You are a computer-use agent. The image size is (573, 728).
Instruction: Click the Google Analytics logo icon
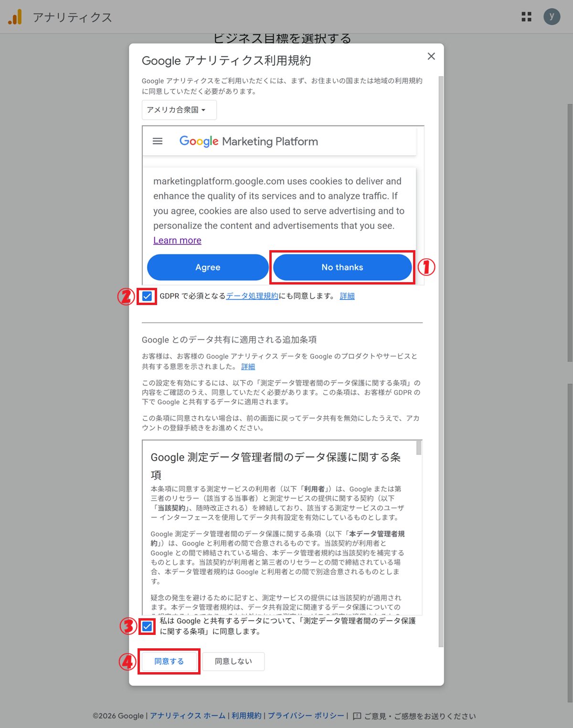[15, 17]
